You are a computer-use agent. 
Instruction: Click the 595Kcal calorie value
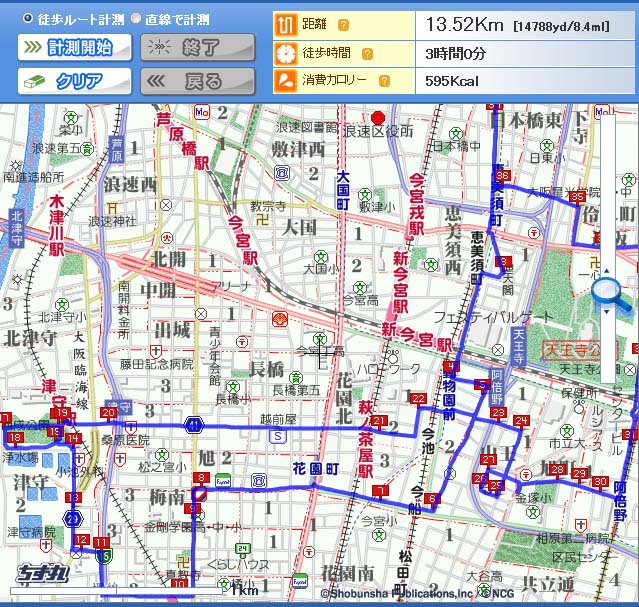[x=452, y=81]
